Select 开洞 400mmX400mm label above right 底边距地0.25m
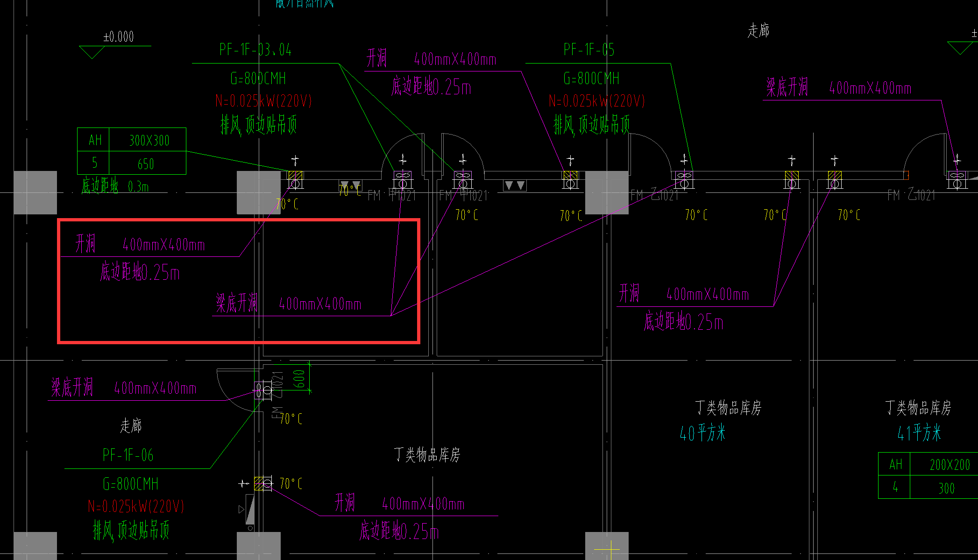 pos(684,294)
